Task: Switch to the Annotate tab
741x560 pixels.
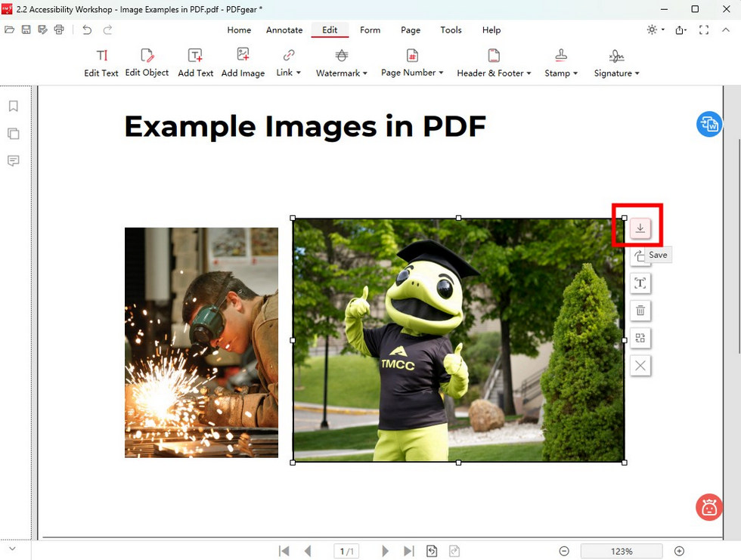Action: tap(284, 30)
